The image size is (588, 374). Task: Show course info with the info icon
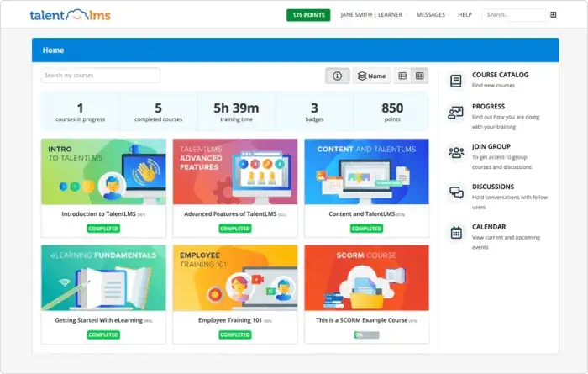337,76
